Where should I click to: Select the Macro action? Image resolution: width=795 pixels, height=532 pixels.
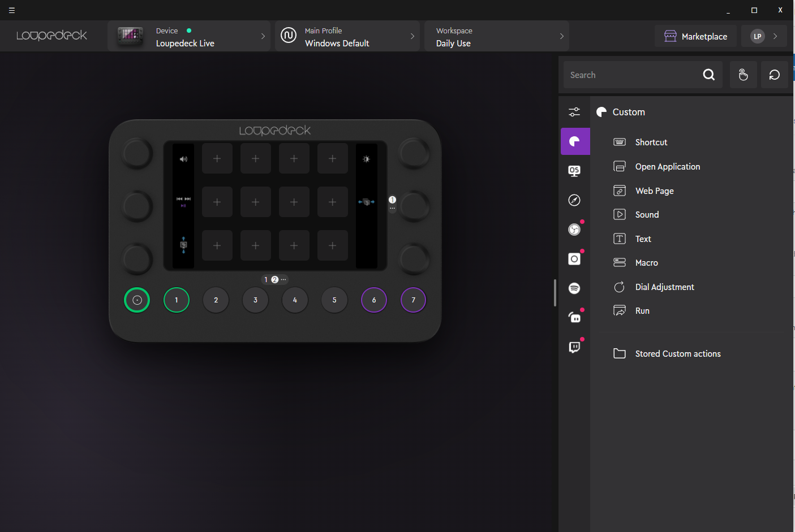pos(647,263)
